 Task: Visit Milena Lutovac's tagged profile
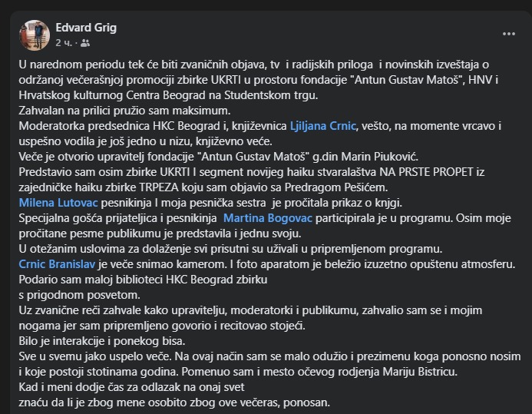point(56,203)
